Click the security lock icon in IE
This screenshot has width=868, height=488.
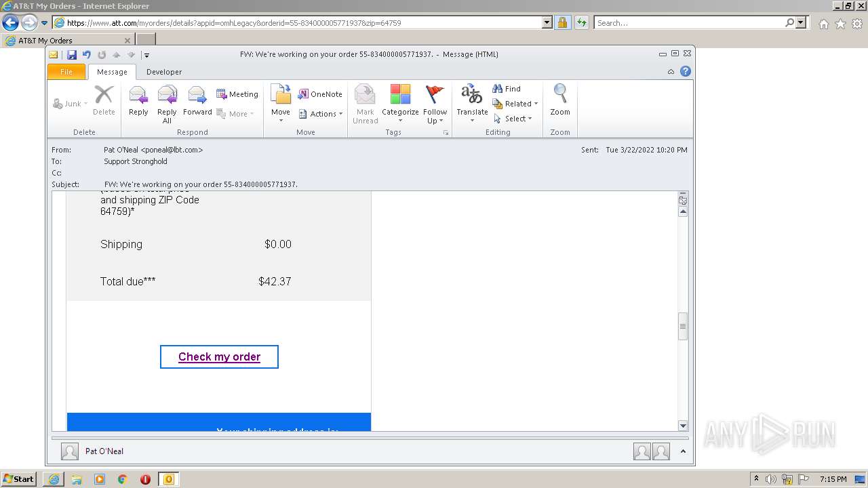tap(562, 22)
